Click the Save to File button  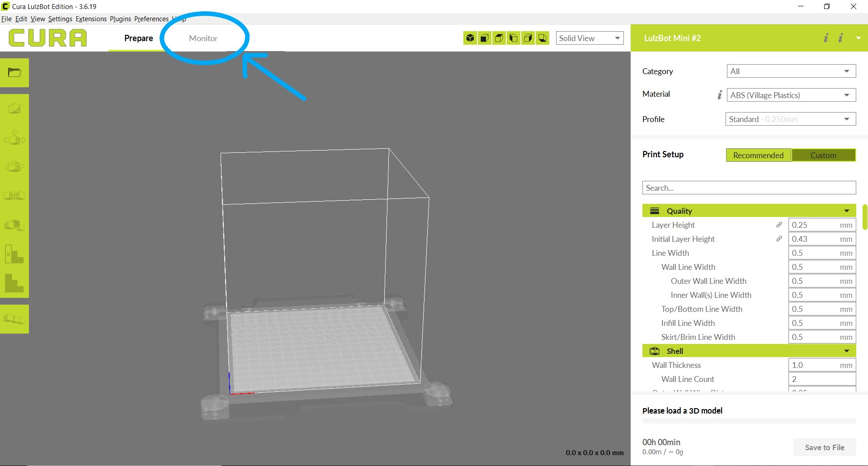(824, 447)
